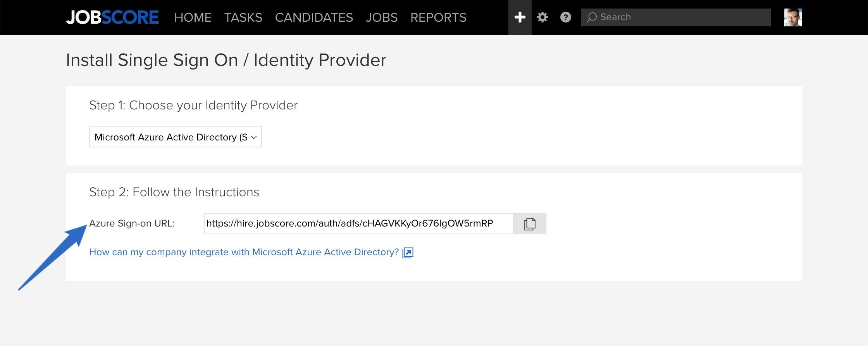
Task: Copy the Azure Sign-on URL to clipboard
Action: 530,224
